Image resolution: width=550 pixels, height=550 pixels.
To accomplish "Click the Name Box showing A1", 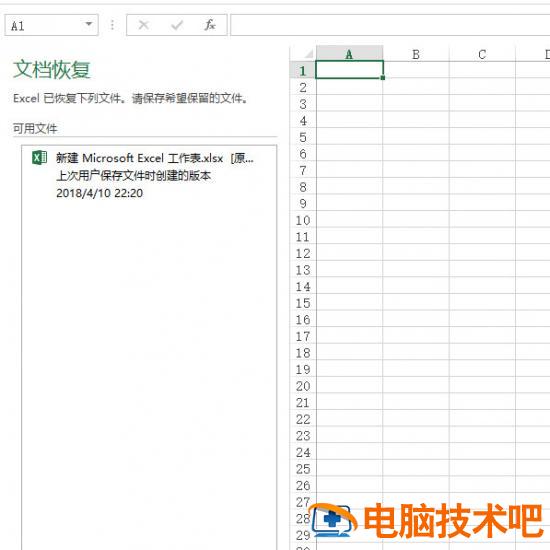I will point(52,25).
